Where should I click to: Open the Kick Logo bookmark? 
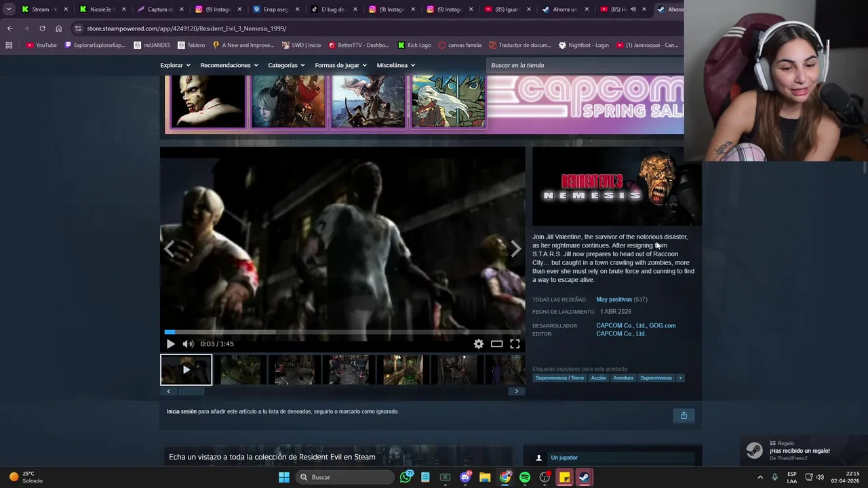414,45
